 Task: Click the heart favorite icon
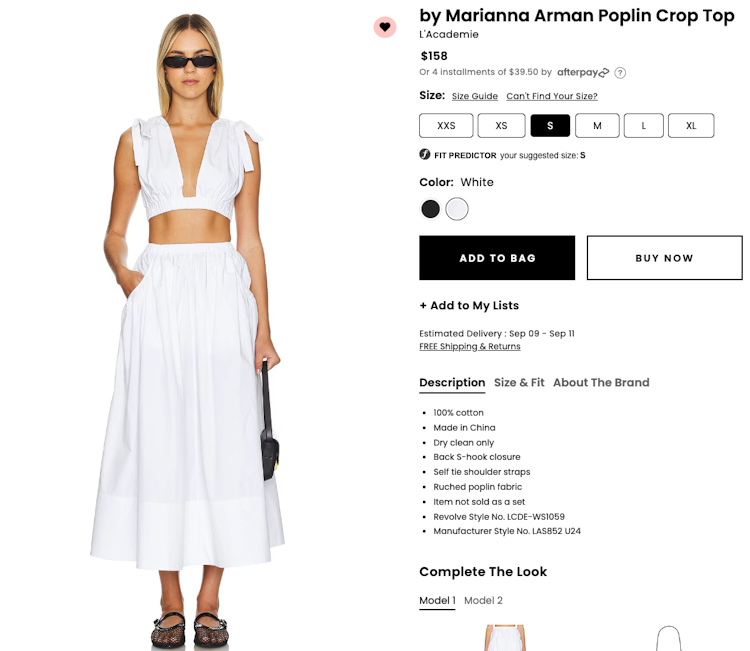385,27
